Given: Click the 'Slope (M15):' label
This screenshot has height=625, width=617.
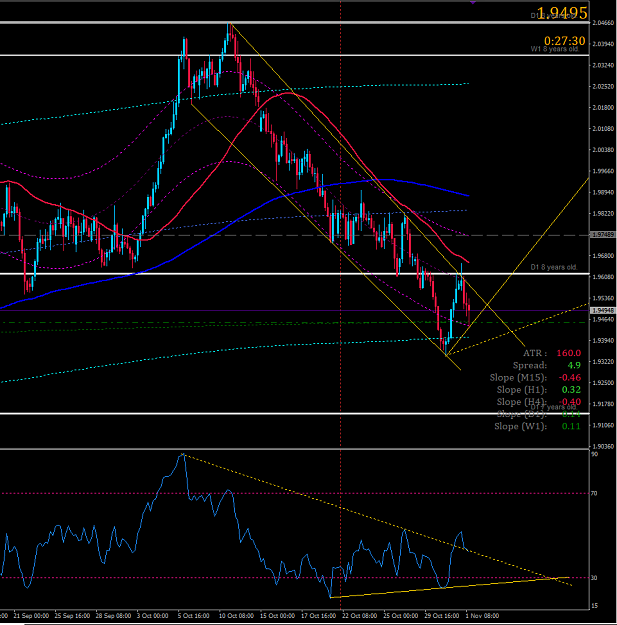Looking at the screenshot, I should pyautogui.click(x=518, y=377).
